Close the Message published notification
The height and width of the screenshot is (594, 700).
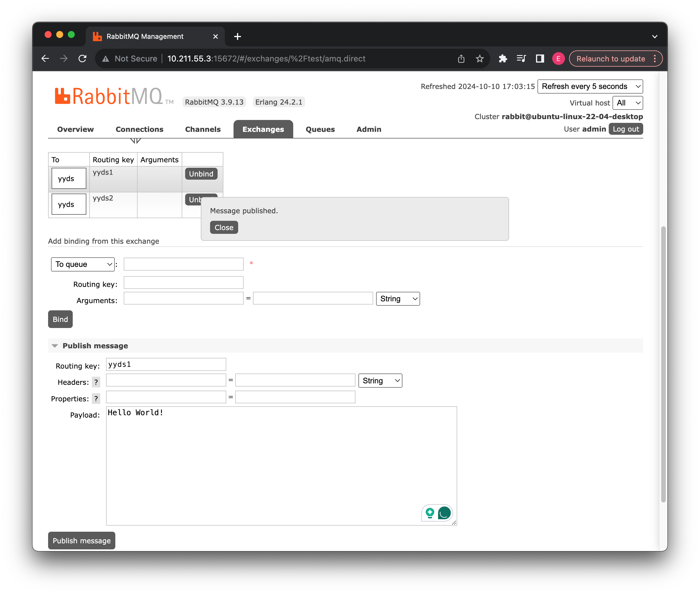[x=224, y=228]
